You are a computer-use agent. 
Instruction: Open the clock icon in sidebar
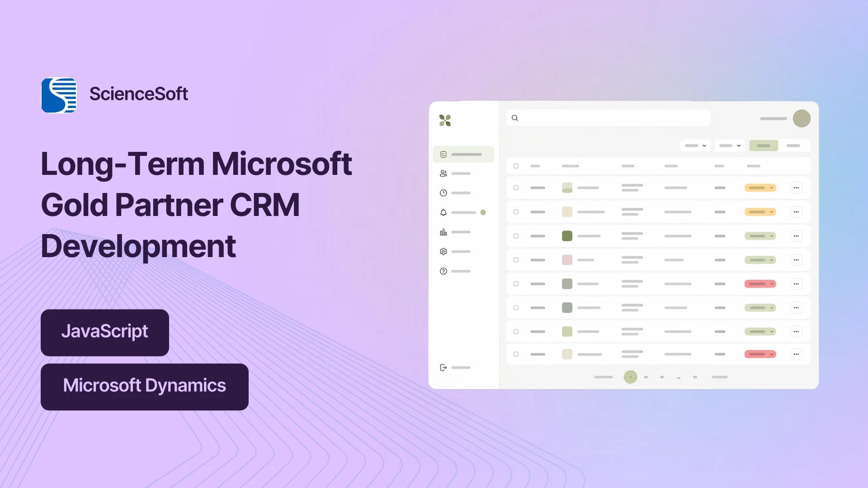443,193
